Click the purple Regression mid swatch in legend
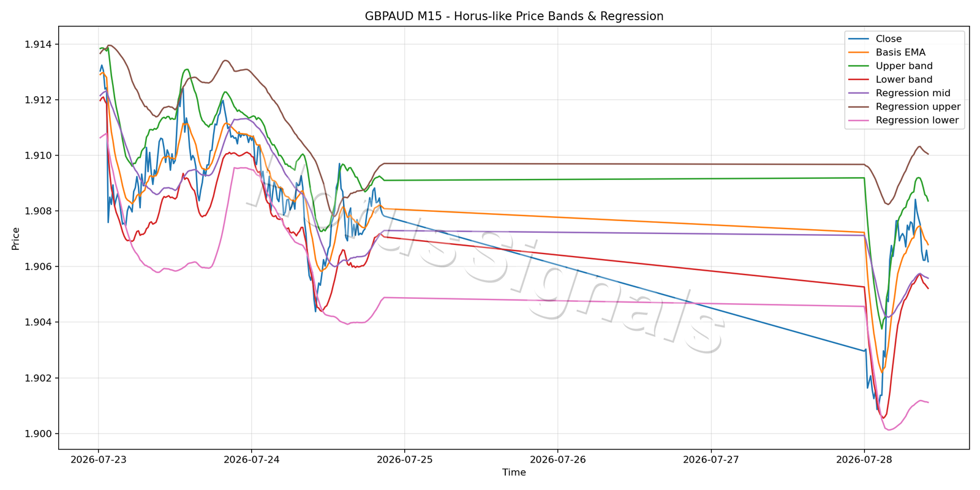 coord(858,93)
